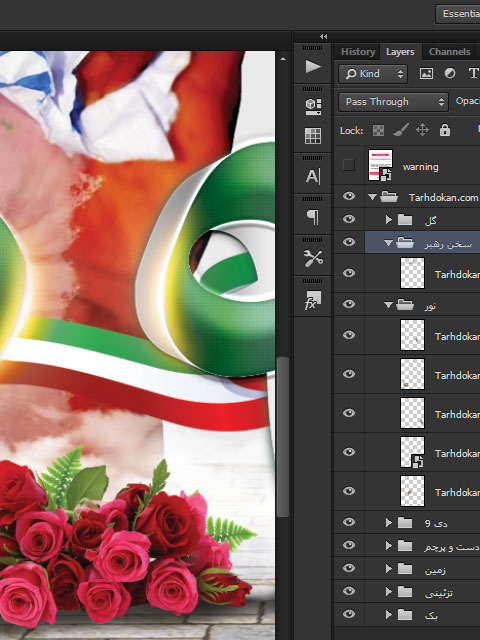Open the 3D panel cube icon
This screenshot has width=480, height=640.
click(313, 106)
